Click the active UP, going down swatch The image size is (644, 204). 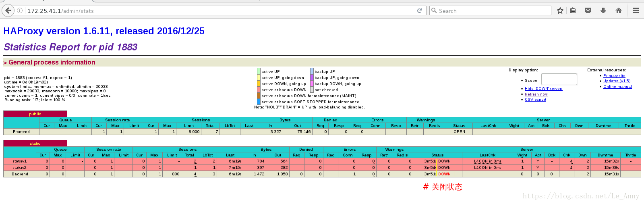[259, 77]
